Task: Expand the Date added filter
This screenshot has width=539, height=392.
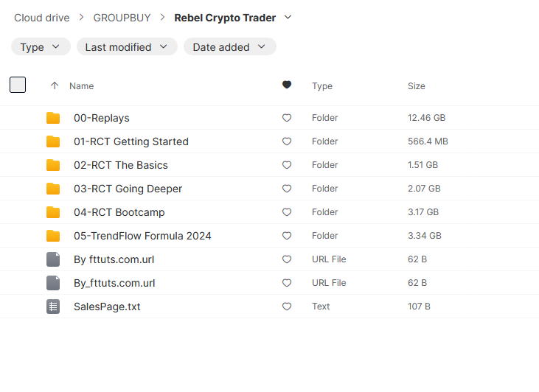Action: (229, 47)
